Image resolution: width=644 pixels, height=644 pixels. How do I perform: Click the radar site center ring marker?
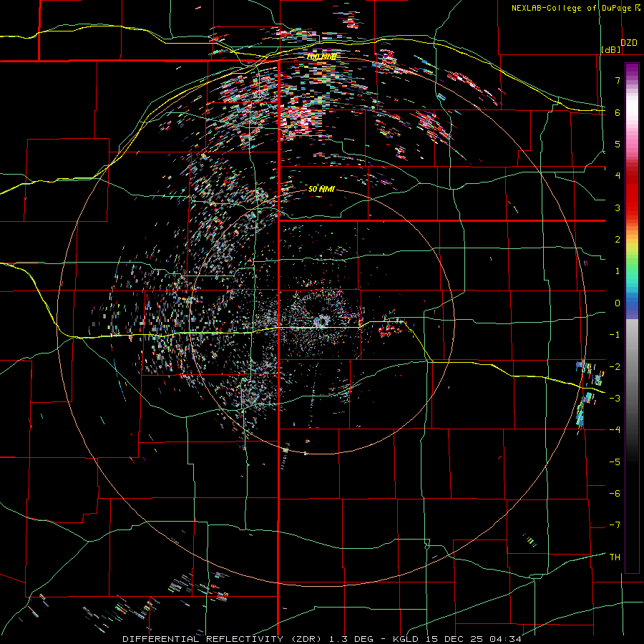(321, 321)
